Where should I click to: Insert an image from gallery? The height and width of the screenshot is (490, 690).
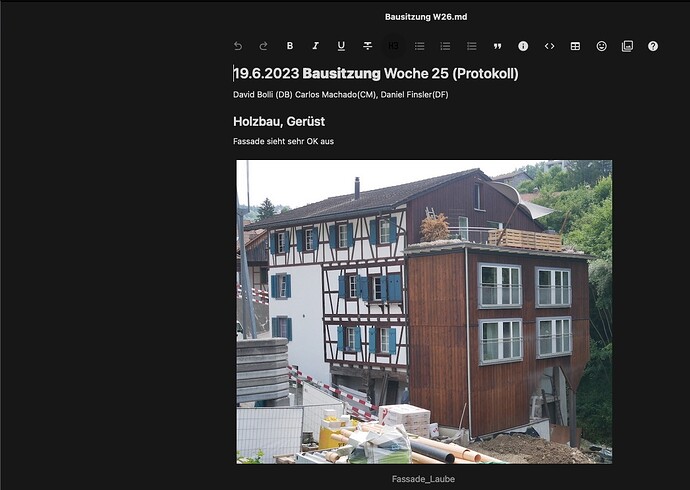coord(627,46)
